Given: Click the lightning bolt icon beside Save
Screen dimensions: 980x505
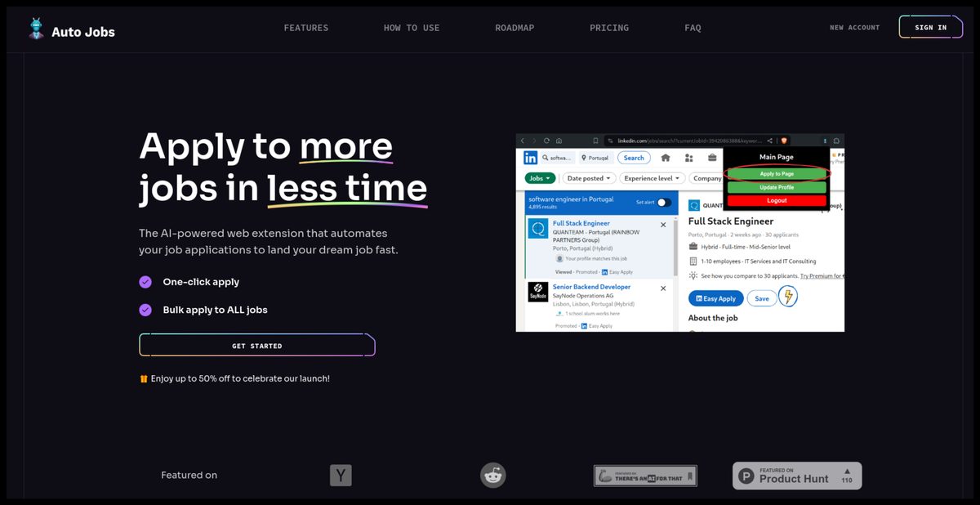Looking at the screenshot, I should 788,297.
